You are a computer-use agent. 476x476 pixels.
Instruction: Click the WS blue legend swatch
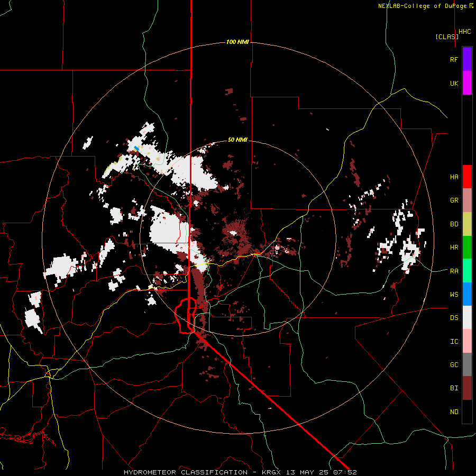click(467, 294)
